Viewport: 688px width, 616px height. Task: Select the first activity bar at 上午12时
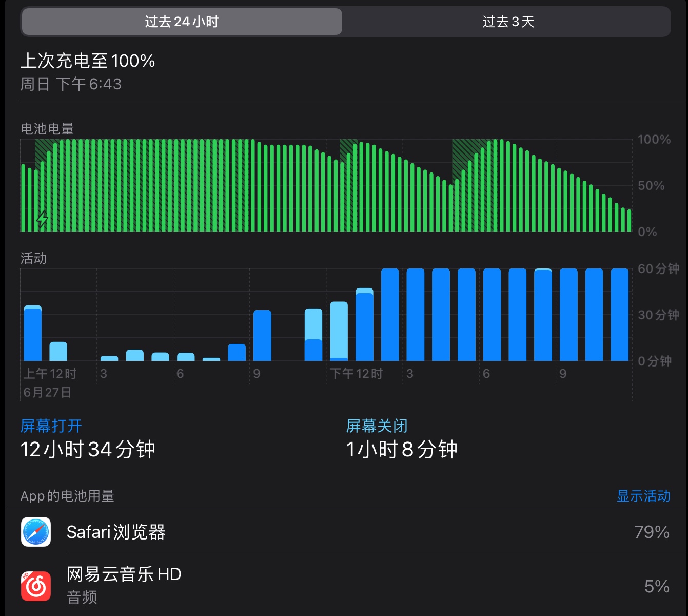coord(33,334)
